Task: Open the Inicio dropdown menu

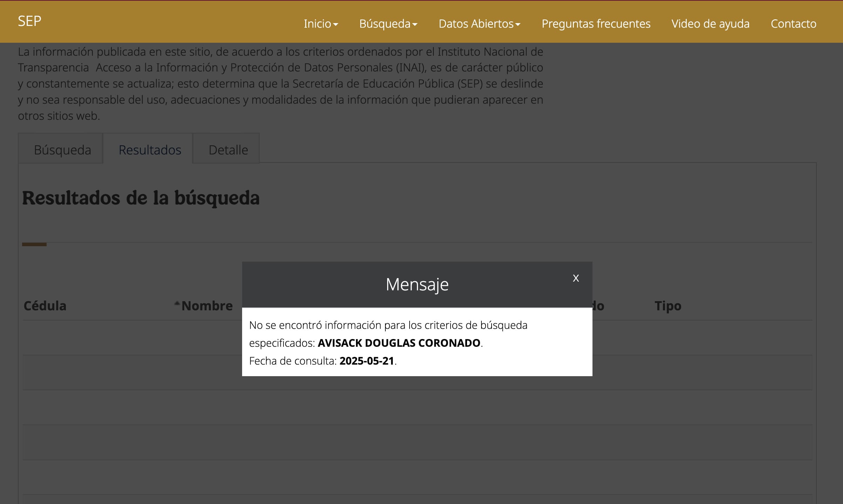Action: pos(320,24)
